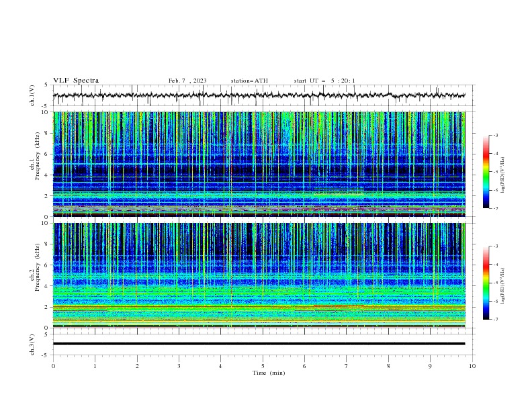Click inside the ch.1 spectrogram panel
The height and width of the screenshot is (411, 532).
259,164
